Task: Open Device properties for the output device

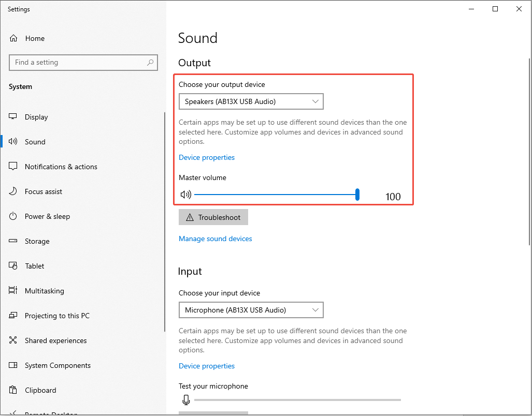Action: tap(206, 157)
